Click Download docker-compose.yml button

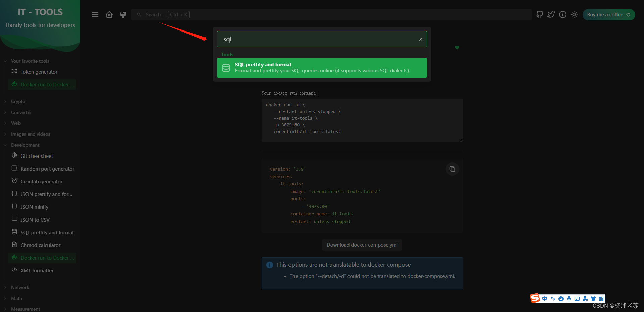pyautogui.click(x=362, y=245)
